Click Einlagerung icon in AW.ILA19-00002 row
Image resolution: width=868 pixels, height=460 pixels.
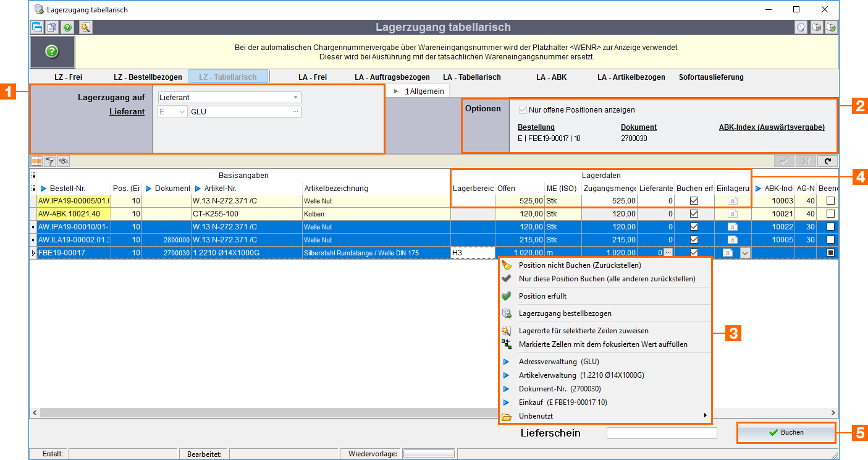733,240
